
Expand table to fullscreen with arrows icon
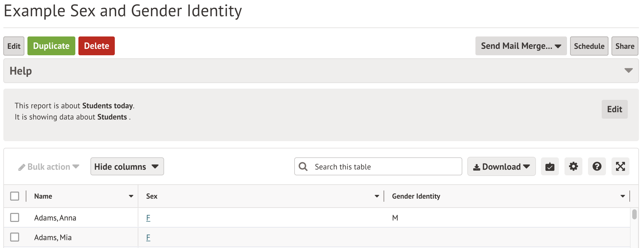(620, 167)
